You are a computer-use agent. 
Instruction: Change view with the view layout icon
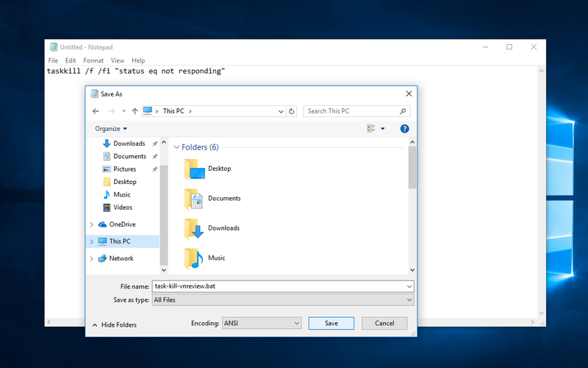371,128
